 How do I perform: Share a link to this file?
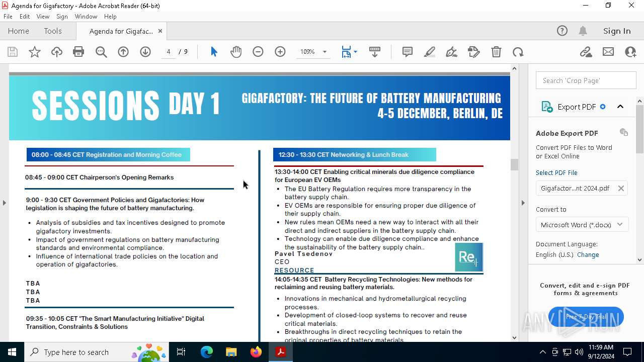(x=586, y=52)
